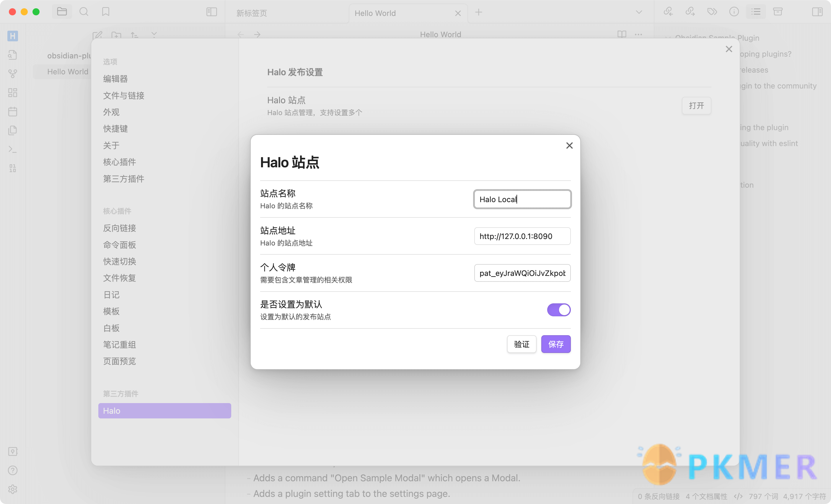831x504 pixels.
Task: Click the 保存 button
Action: click(x=556, y=344)
